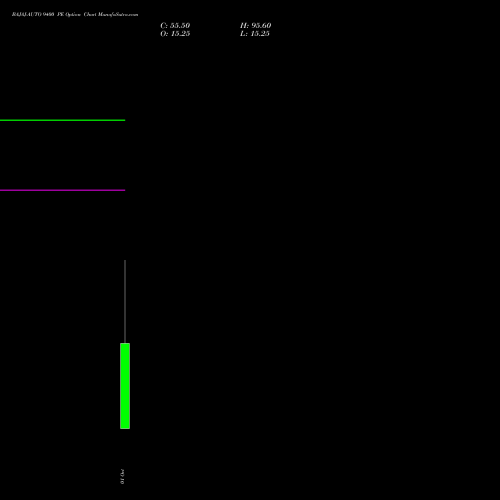Click the top edge of green candle body
Viewport: 500px width, 500px height.
125,343
